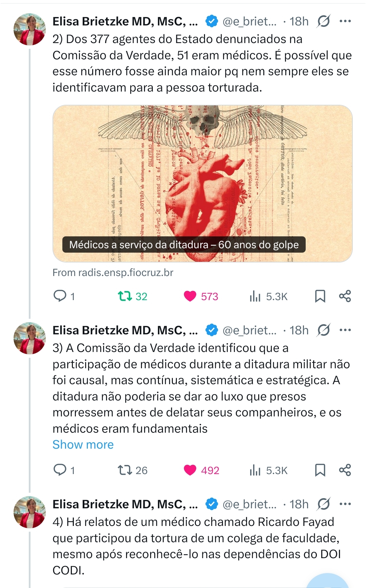Open Elisa Brietzke's avatar on tweet 2
Viewport: 366px width, 588px height.
point(29,30)
